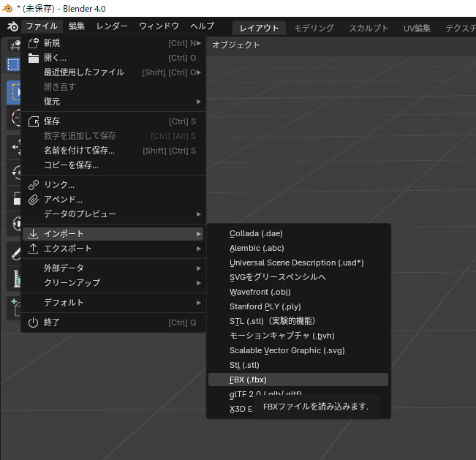
Task: Click the New file icon beside 新規
Action: (x=34, y=43)
